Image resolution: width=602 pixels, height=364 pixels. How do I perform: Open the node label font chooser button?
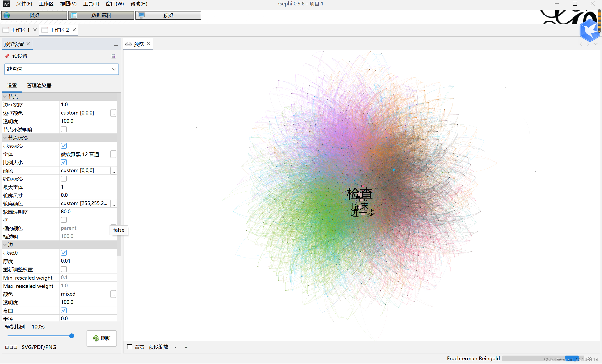[x=113, y=154]
